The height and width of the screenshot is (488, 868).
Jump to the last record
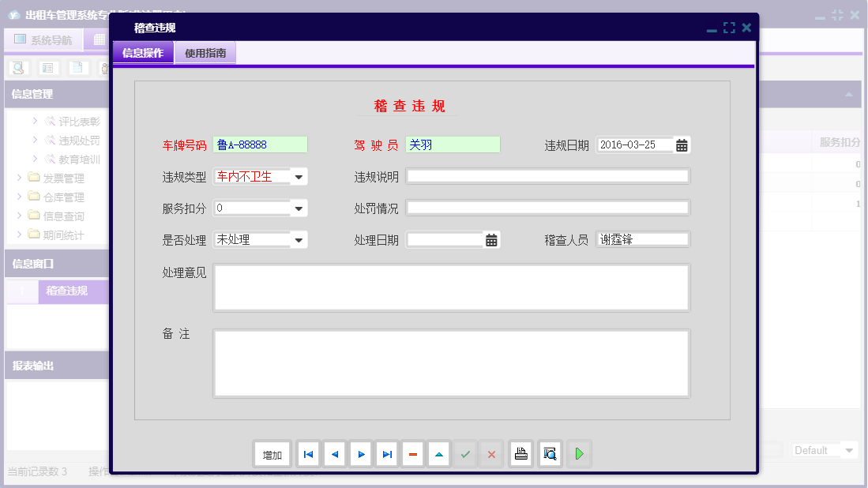click(x=386, y=454)
